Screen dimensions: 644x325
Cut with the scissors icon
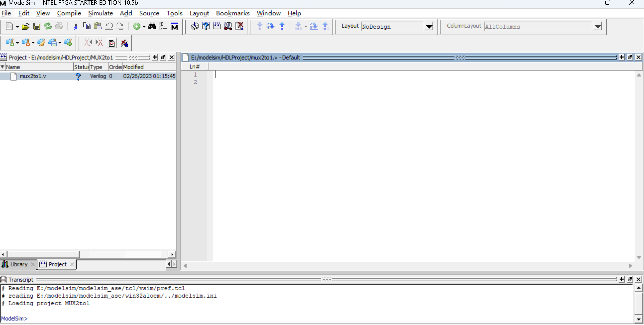pyautogui.click(x=76, y=26)
